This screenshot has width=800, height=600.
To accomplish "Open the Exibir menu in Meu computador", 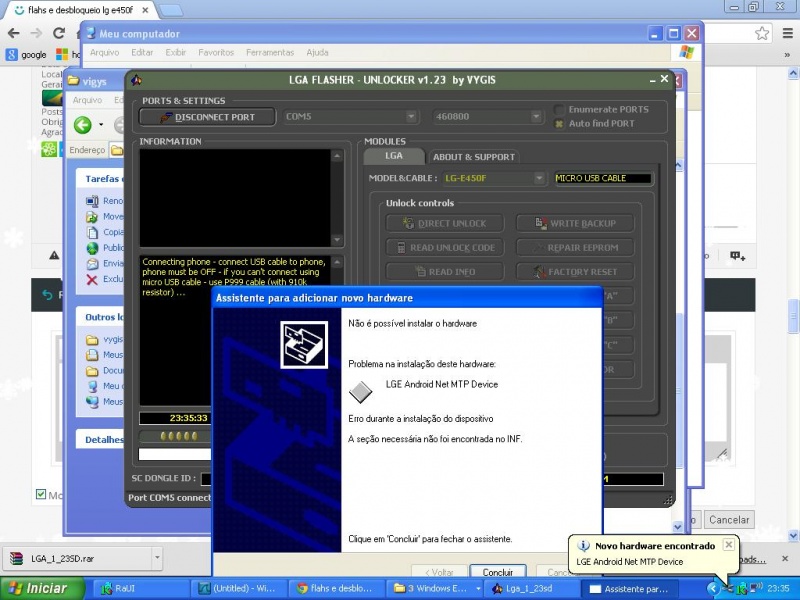I will 176,53.
